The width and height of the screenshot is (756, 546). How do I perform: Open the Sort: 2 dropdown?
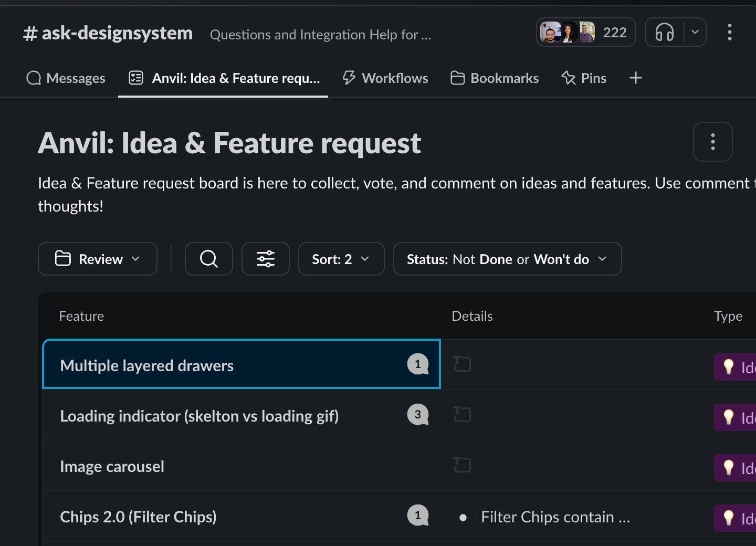click(341, 259)
